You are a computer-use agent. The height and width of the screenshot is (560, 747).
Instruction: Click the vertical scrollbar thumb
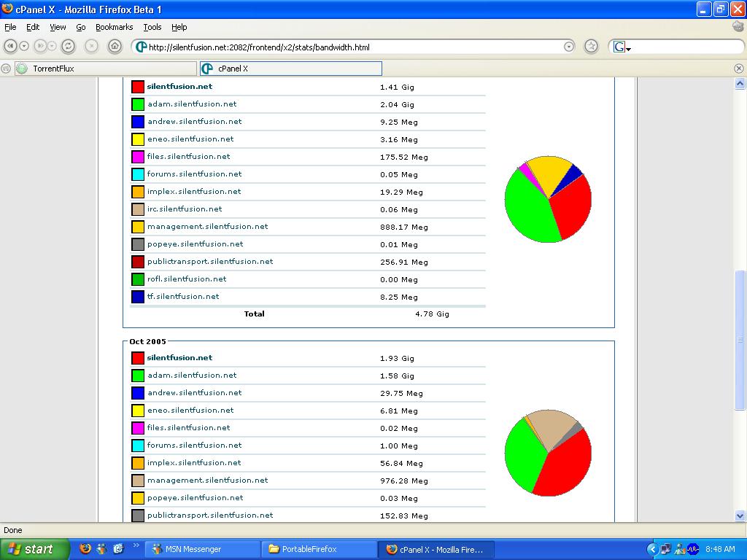point(740,340)
